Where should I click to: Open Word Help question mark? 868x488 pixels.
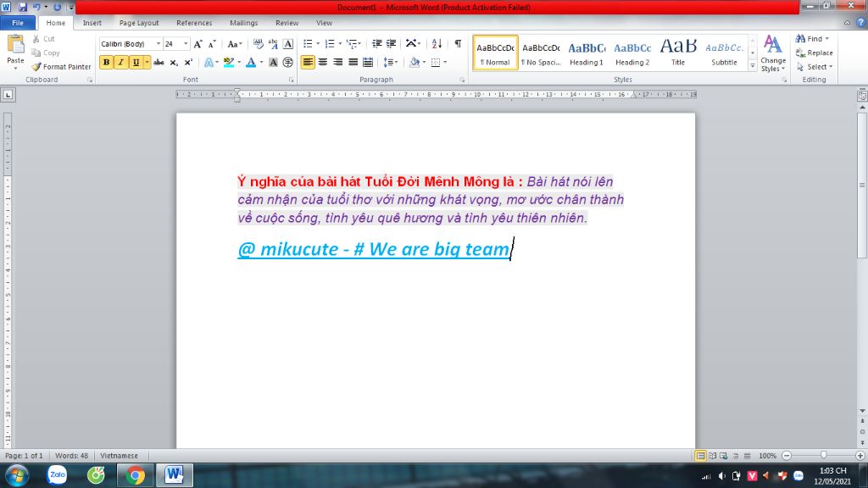pos(861,23)
